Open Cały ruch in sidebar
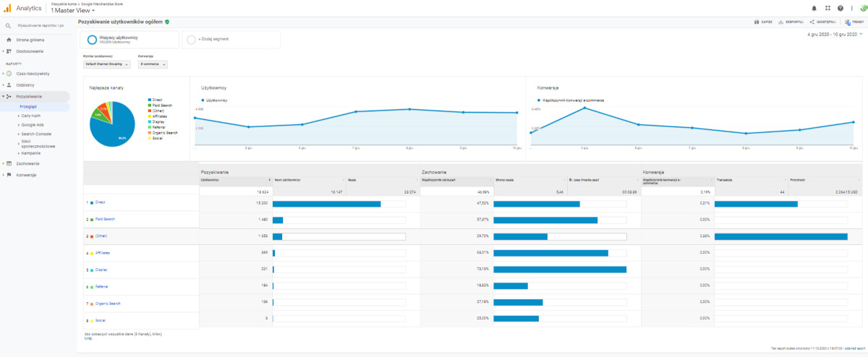This screenshot has width=868, height=357. click(x=31, y=115)
